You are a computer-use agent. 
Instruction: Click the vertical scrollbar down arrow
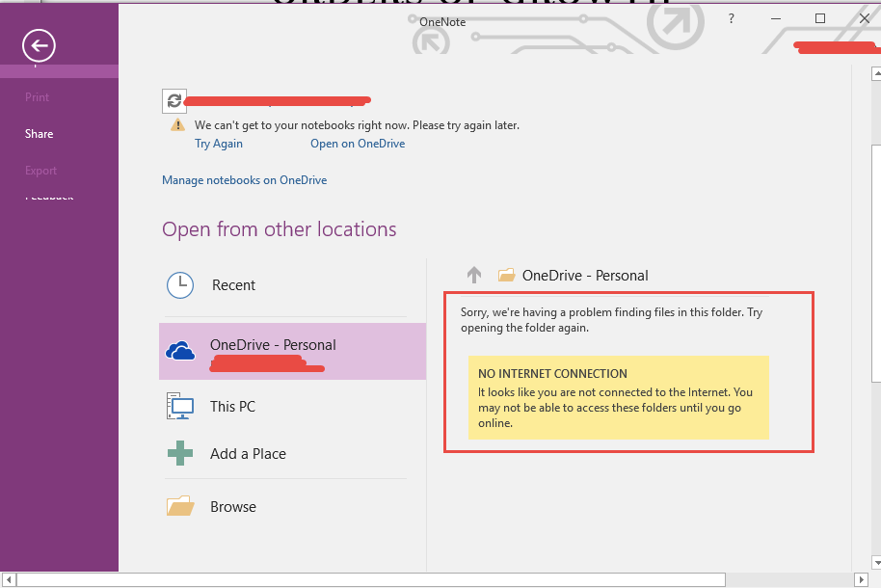click(876, 563)
